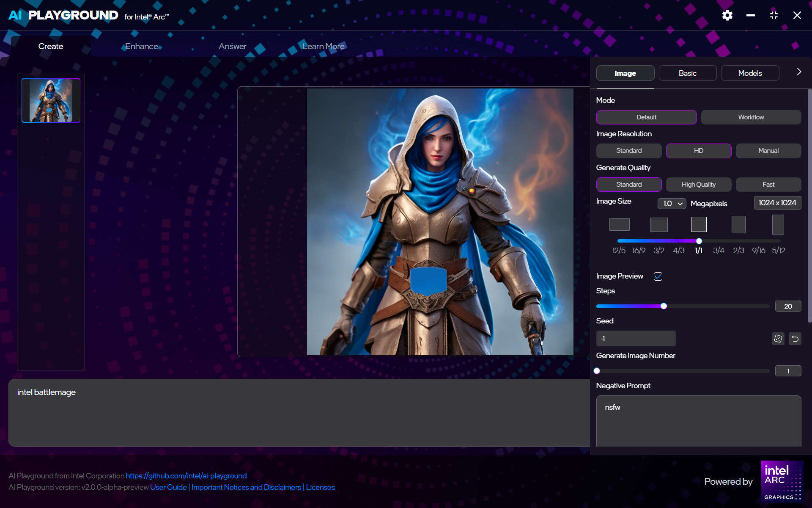Click the reset seed arrow icon
The width and height of the screenshot is (812, 508).
click(795, 339)
